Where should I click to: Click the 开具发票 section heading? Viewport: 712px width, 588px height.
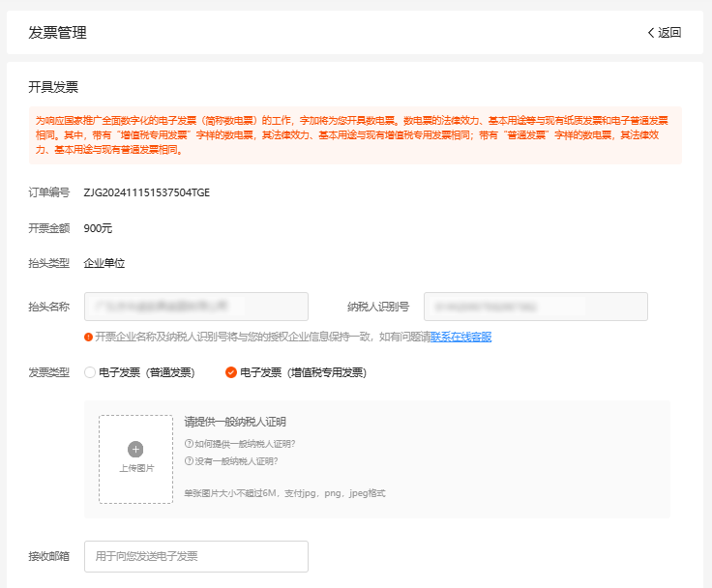coord(53,87)
